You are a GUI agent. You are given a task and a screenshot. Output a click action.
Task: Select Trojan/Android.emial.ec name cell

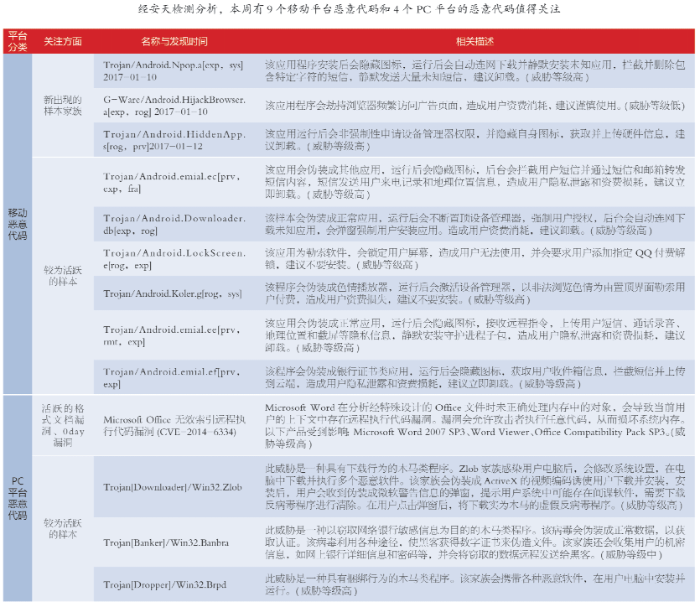pyautogui.click(x=174, y=182)
